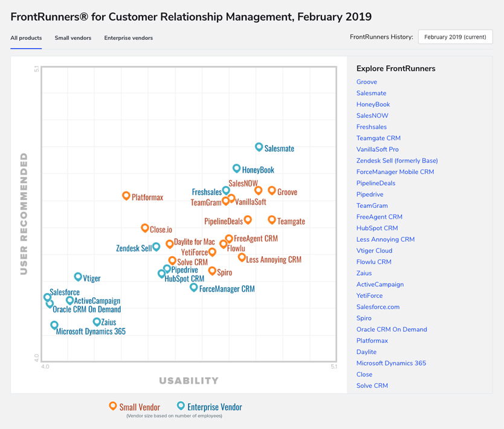Click the Salesmate marker on the chart

(259, 147)
